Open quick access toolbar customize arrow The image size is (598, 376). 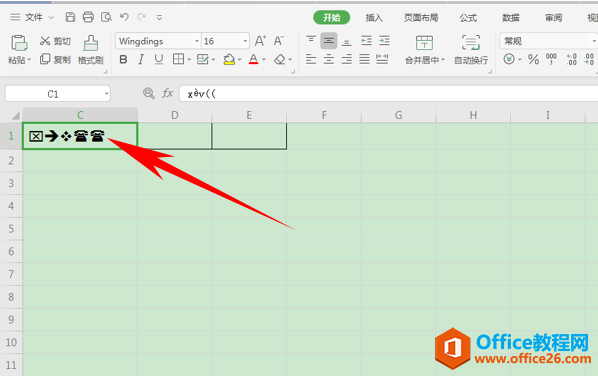(159, 18)
